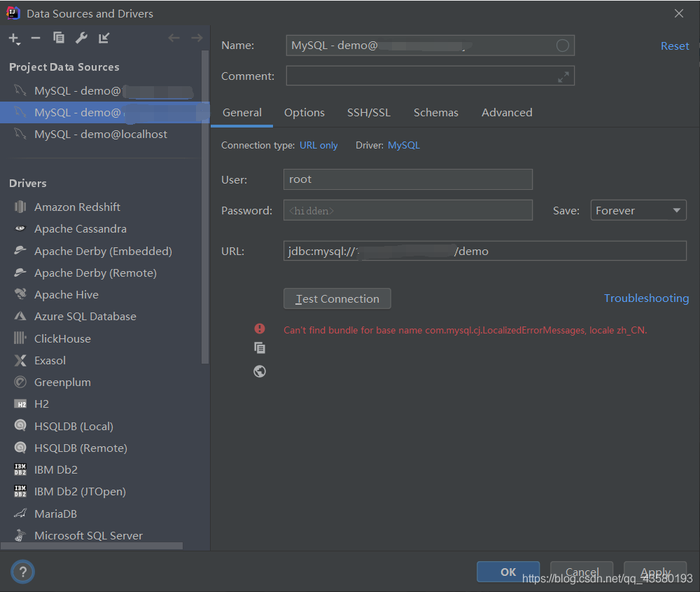
Task: Click the Apply button
Action: [655, 572]
